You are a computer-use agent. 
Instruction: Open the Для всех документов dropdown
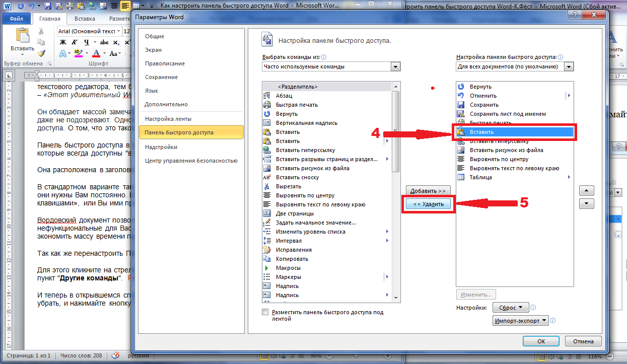click(569, 66)
